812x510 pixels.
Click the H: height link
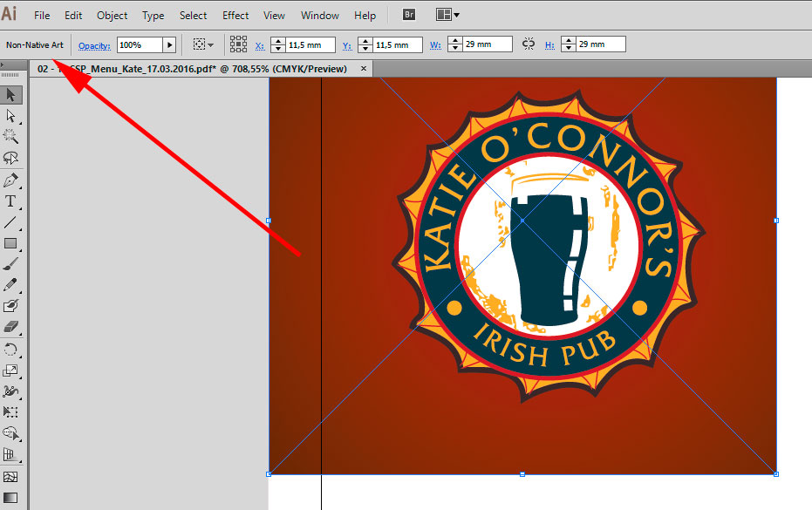click(x=550, y=45)
